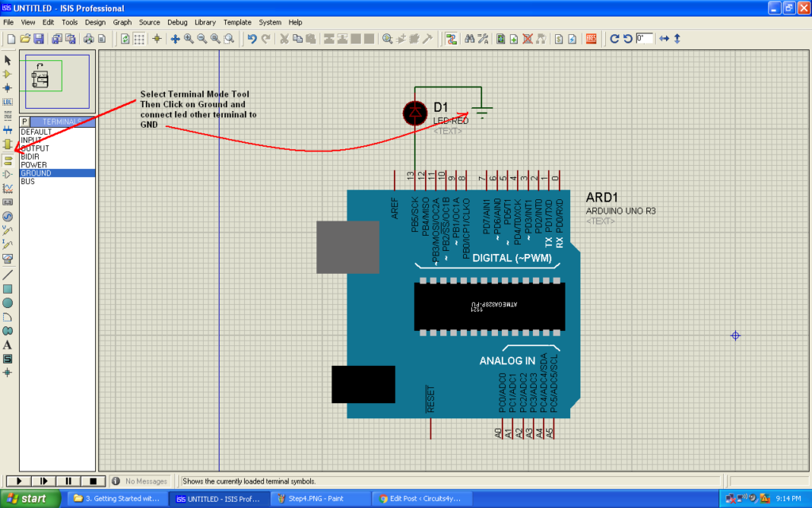
Task: Click the Save Design floppy icon
Action: coord(38,39)
